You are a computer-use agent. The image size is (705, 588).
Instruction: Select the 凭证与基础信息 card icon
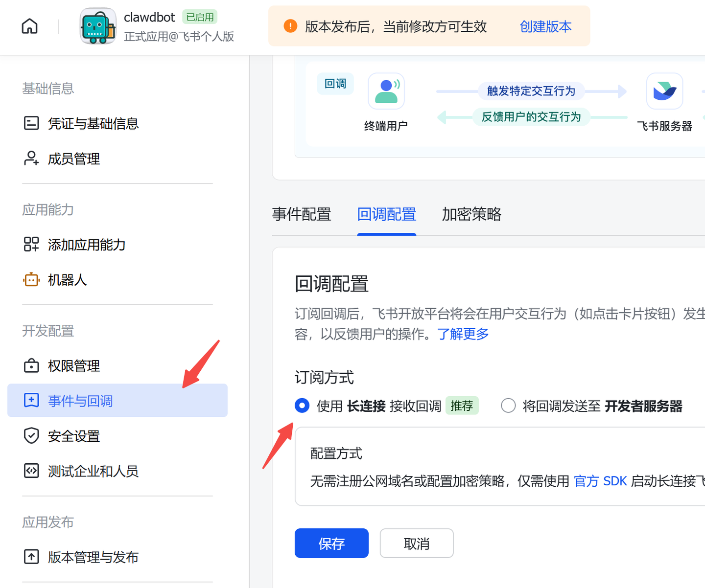pyautogui.click(x=31, y=123)
